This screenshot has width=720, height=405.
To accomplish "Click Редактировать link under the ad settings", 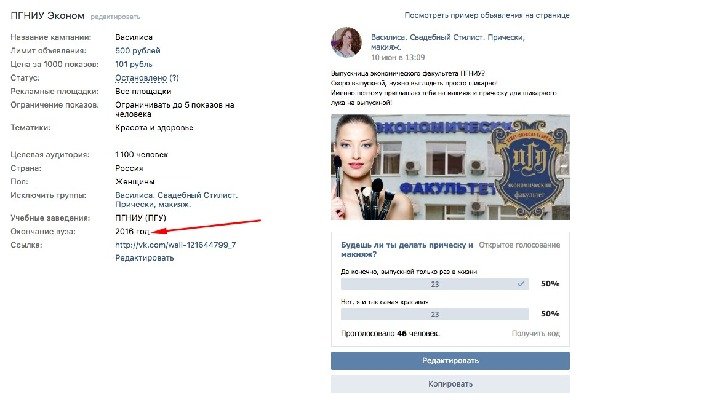I will 145,258.
